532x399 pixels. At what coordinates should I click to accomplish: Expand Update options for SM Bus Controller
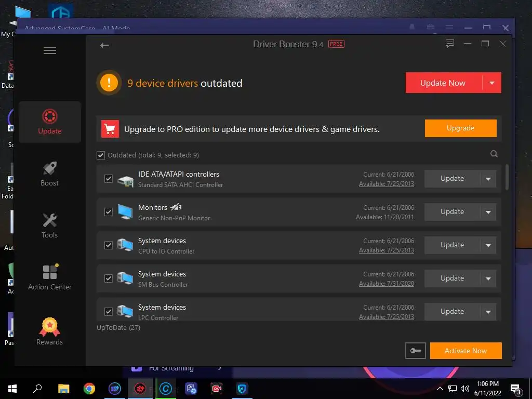pyautogui.click(x=488, y=278)
